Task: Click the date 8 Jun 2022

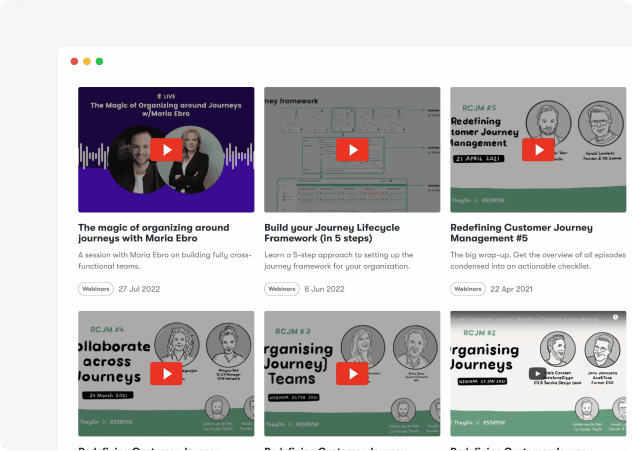Action: (x=324, y=289)
